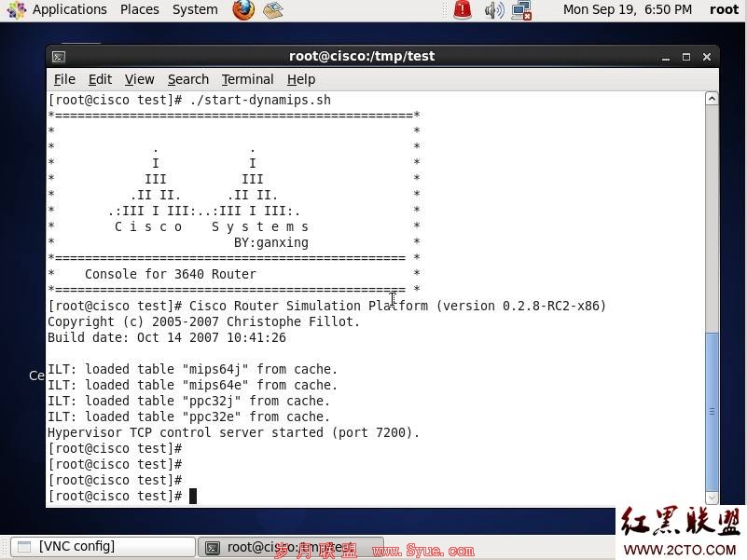Click the 'Console for 3640 Router' line
The height and width of the screenshot is (560, 747).
(170, 274)
